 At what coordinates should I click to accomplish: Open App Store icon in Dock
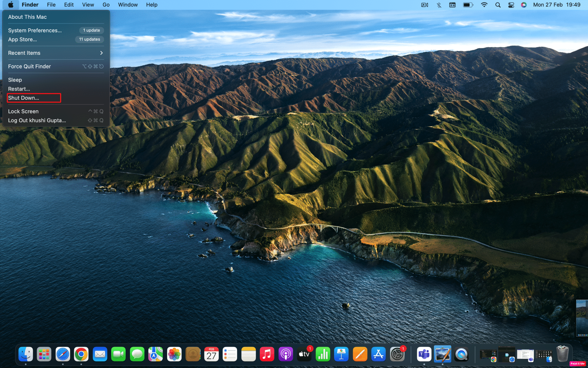point(379,354)
